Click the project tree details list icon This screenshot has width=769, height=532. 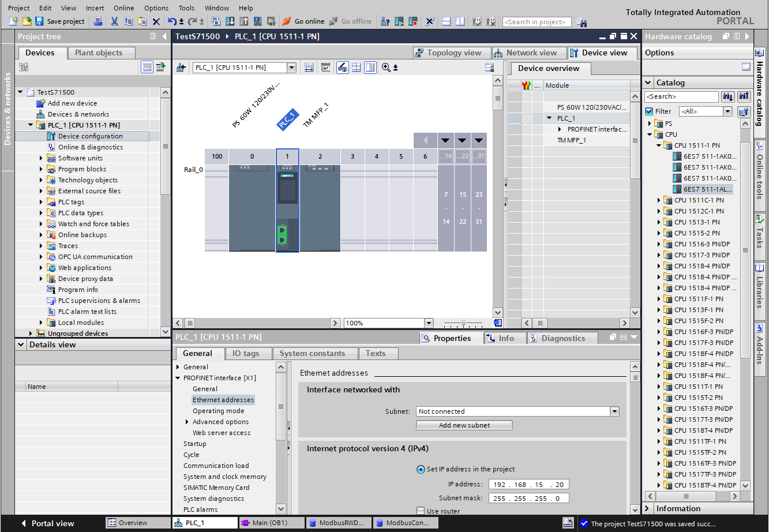click(x=147, y=68)
